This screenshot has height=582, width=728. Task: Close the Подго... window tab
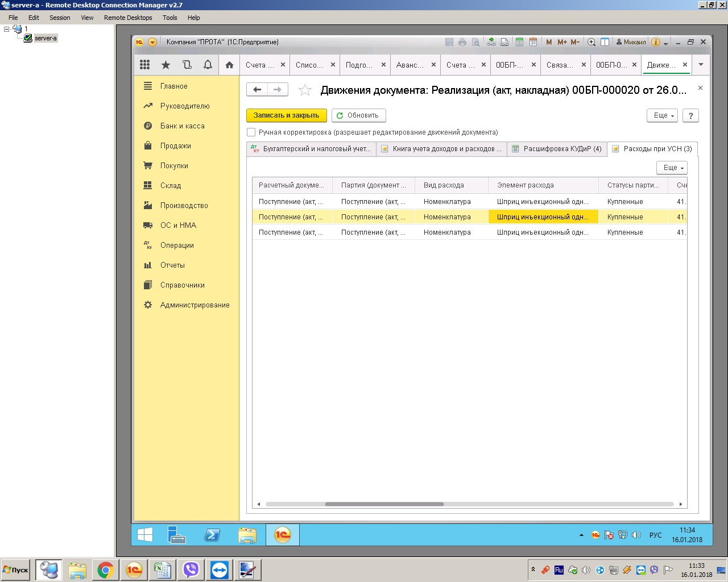[x=383, y=65]
